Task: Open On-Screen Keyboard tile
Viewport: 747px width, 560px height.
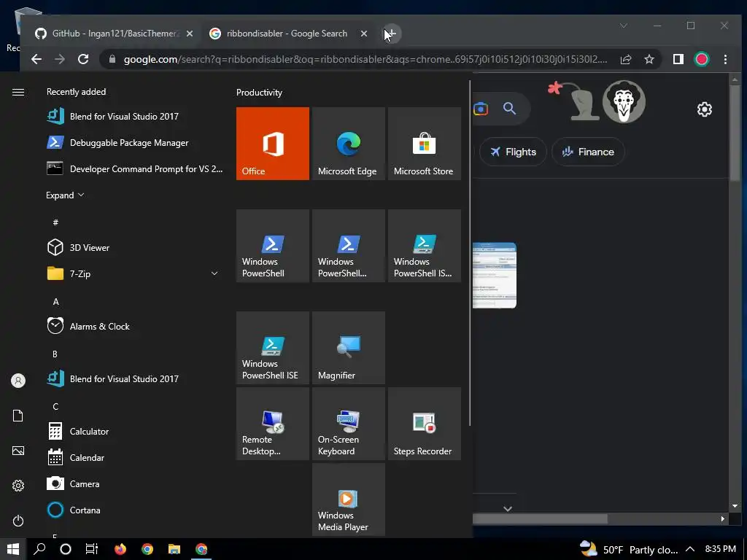Action: pyautogui.click(x=348, y=424)
